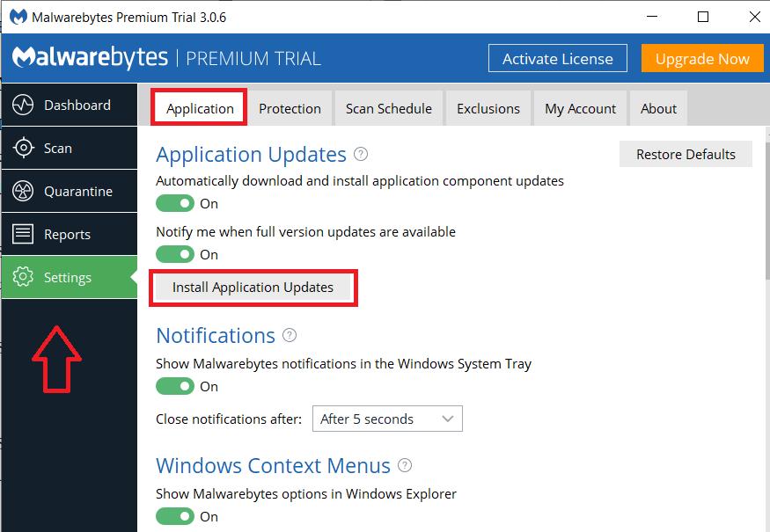Click the Settings gear icon
Viewport: 770px width, 532px height.
[23, 277]
